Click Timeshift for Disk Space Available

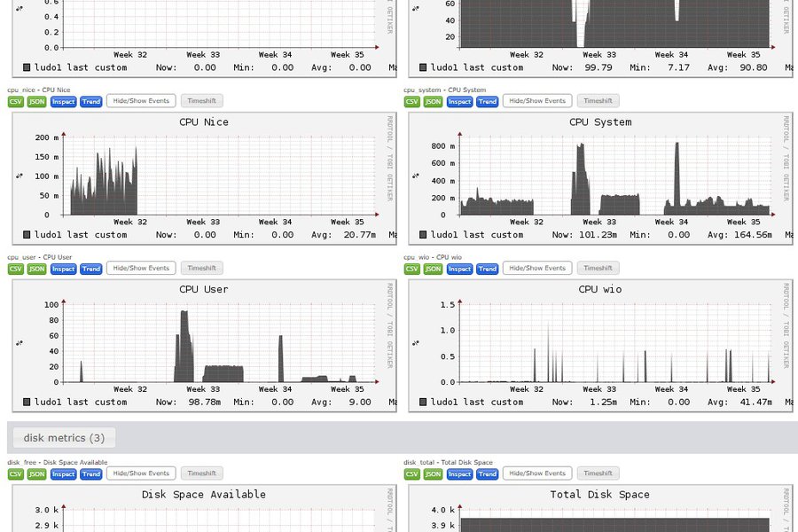click(x=201, y=473)
